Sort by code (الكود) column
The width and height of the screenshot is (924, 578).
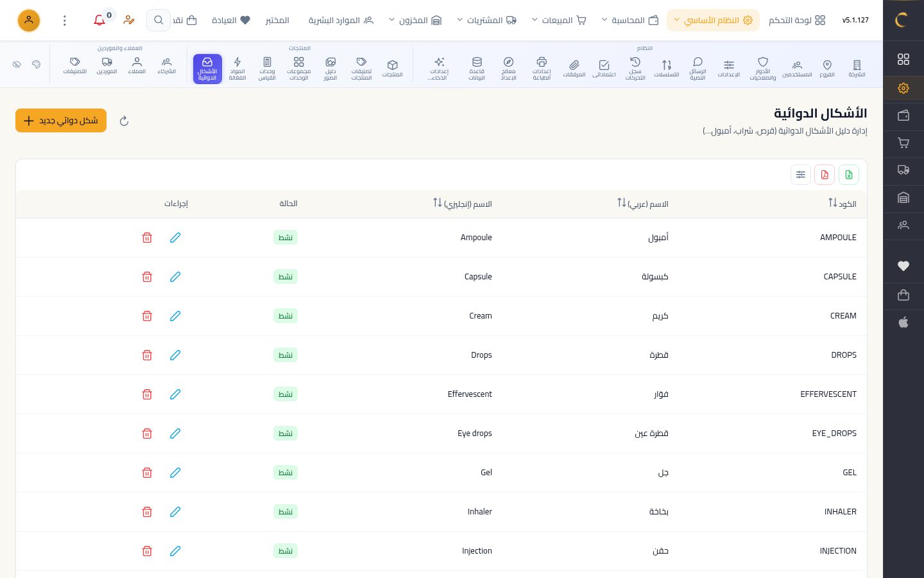click(842, 204)
